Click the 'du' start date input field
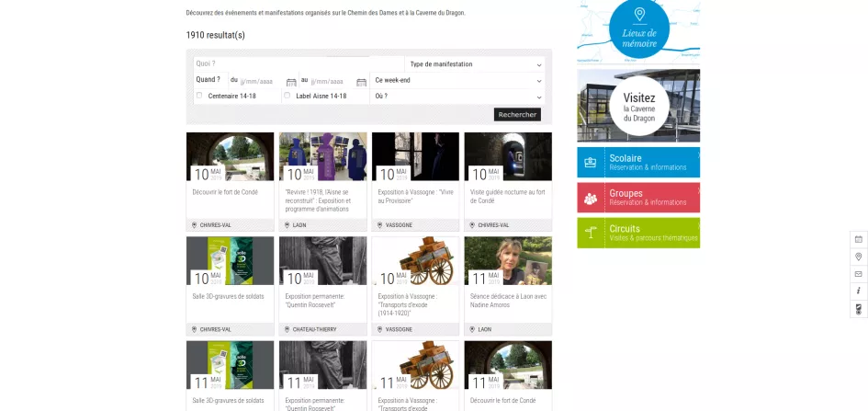 pos(261,82)
